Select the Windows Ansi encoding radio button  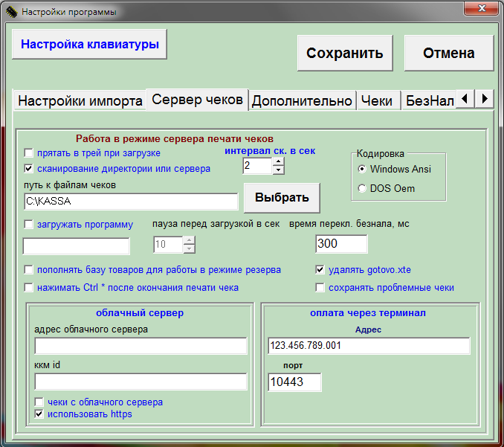(362, 169)
